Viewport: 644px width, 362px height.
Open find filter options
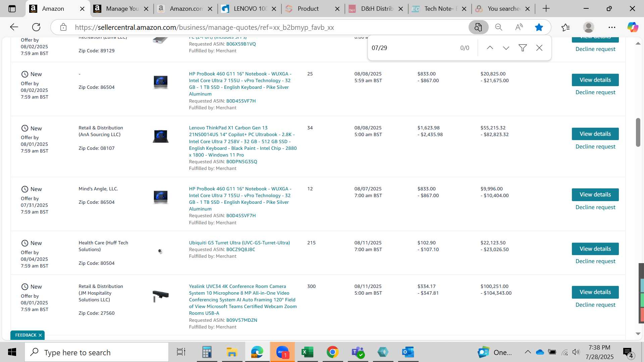[x=523, y=48]
